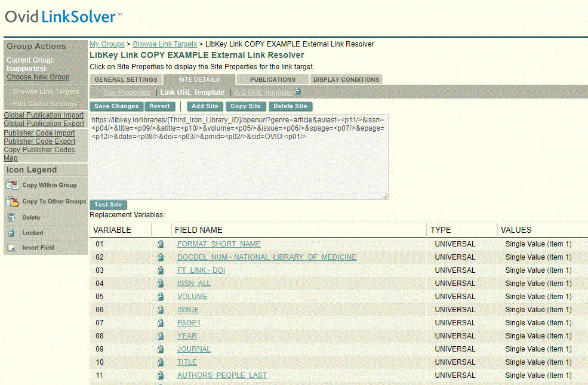The image size is (588, 385).
Task: Click the Add Site button
Action: point(205,106)
